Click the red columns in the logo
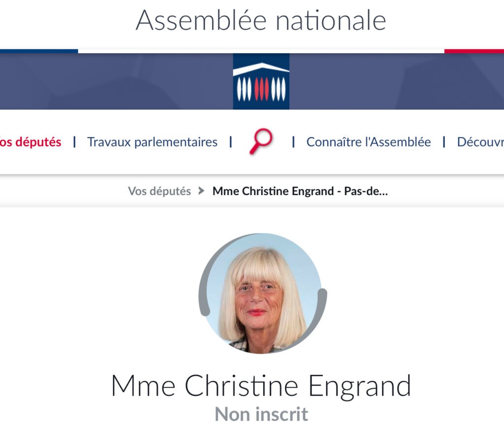504x441 pixels. (x=261, y=89)
